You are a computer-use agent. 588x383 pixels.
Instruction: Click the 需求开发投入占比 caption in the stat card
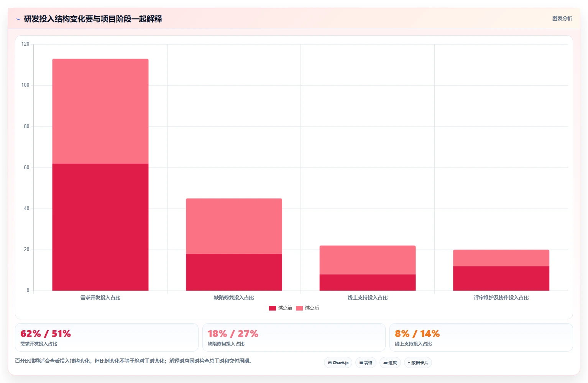click(x=39, y=344)
